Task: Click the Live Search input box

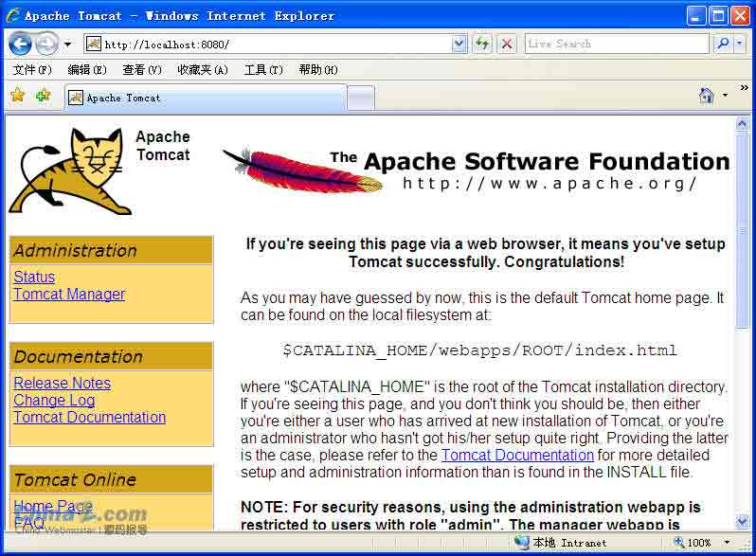Action: point(617,44)
